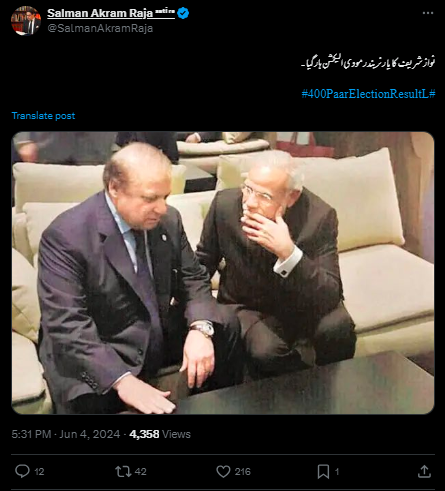This screenshot has width=445, height=491.
Task: Click the repost arrows icon
Action: (x=123, y=471)
